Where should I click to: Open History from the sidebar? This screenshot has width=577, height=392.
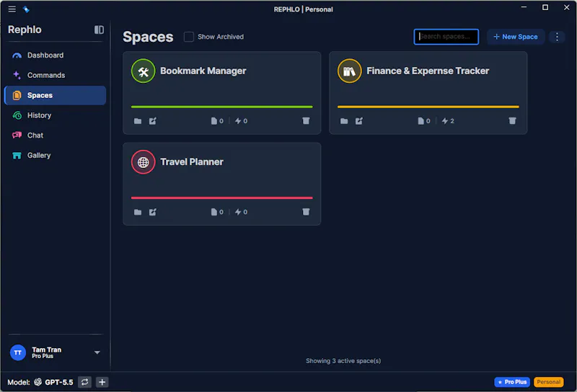(x=56, y=115)
